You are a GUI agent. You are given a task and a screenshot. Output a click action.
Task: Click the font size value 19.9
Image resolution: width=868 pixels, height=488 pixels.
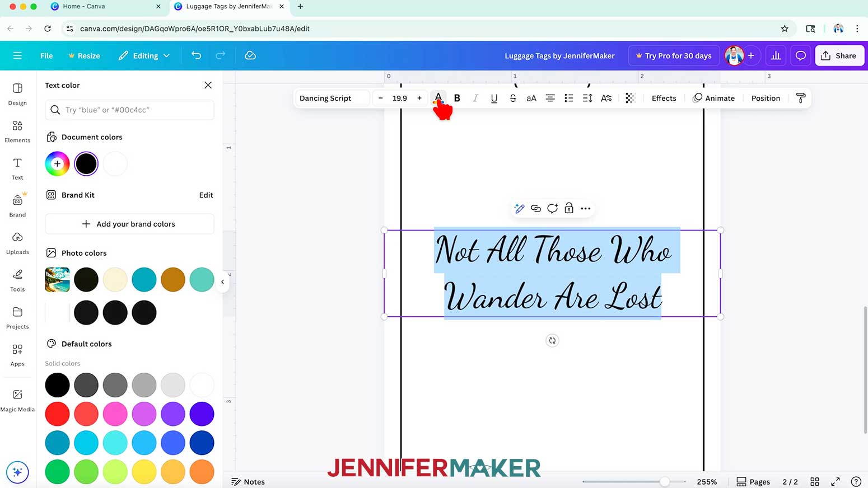(x=400, y=98)
